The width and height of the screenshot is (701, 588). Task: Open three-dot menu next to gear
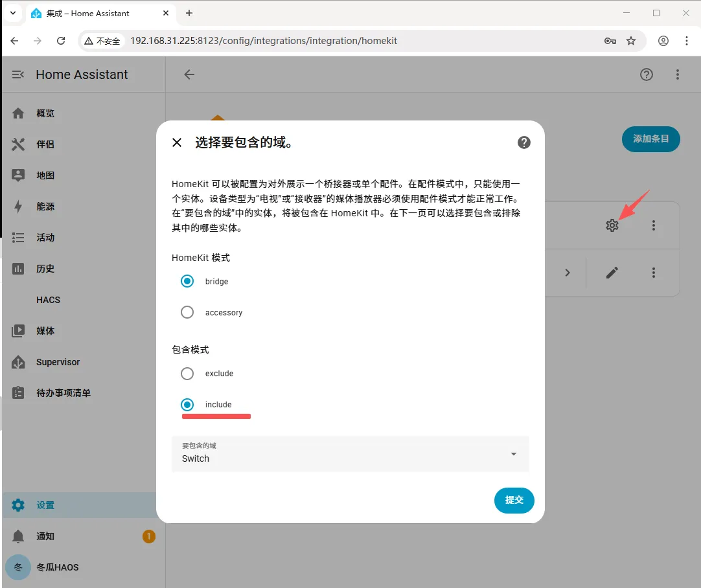point(654,225)
